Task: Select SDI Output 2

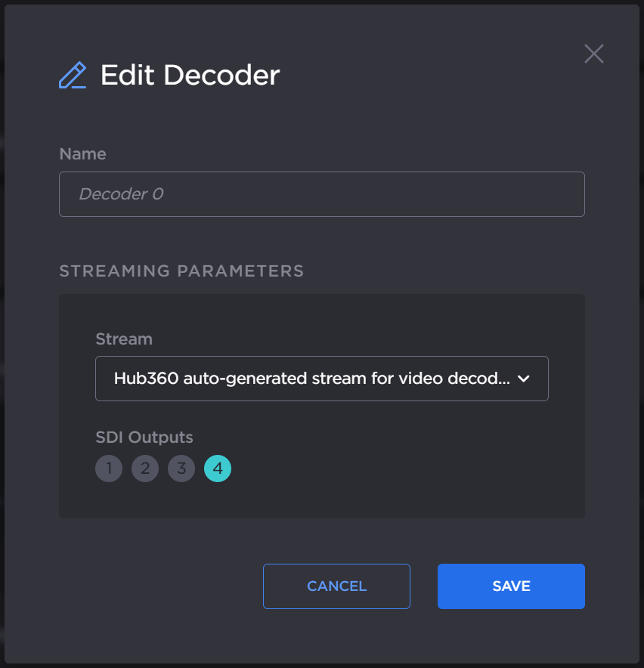Action: (145, 469)
